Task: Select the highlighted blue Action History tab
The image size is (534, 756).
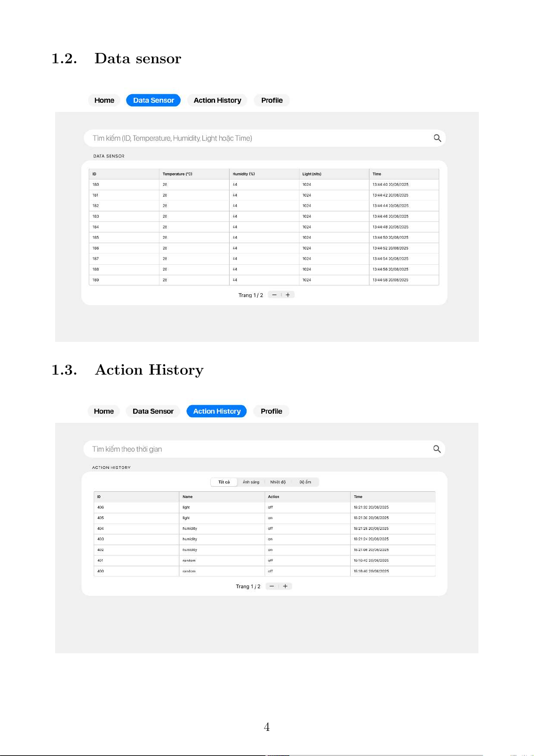Action: [217, 411]
